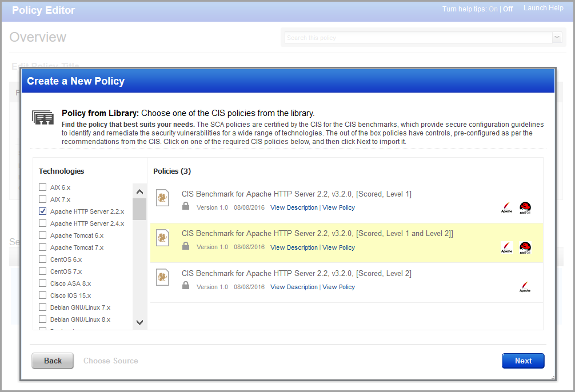575x392 pixels.
Task: Click the Technologies list scroll up arrow
Action: [x=139, y=191]
